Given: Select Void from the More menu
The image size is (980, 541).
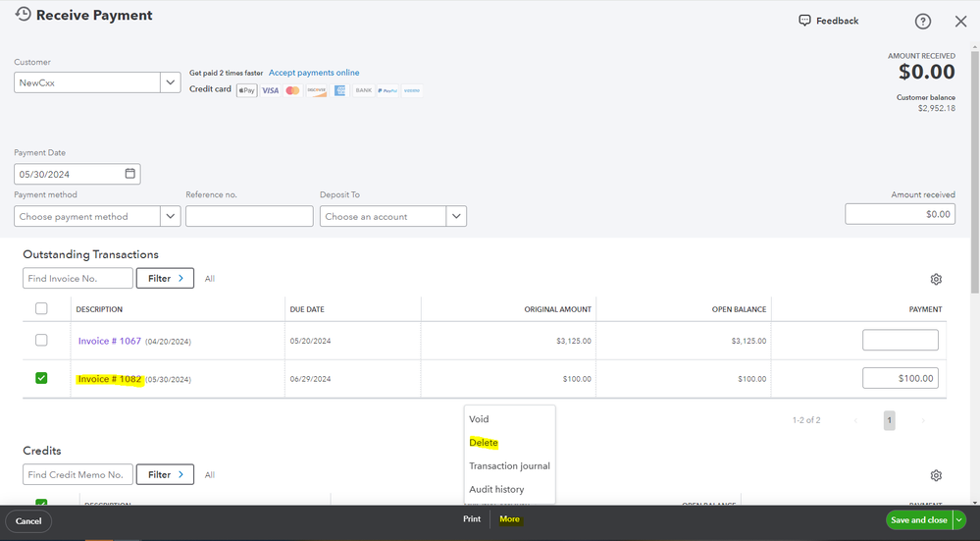Looking at the screenshot, I should (479, 419).
